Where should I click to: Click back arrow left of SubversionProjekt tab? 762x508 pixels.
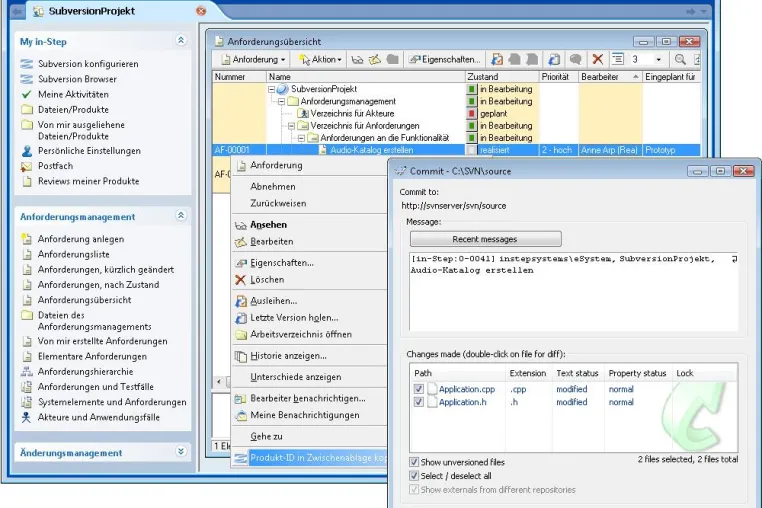click(17, 11)
